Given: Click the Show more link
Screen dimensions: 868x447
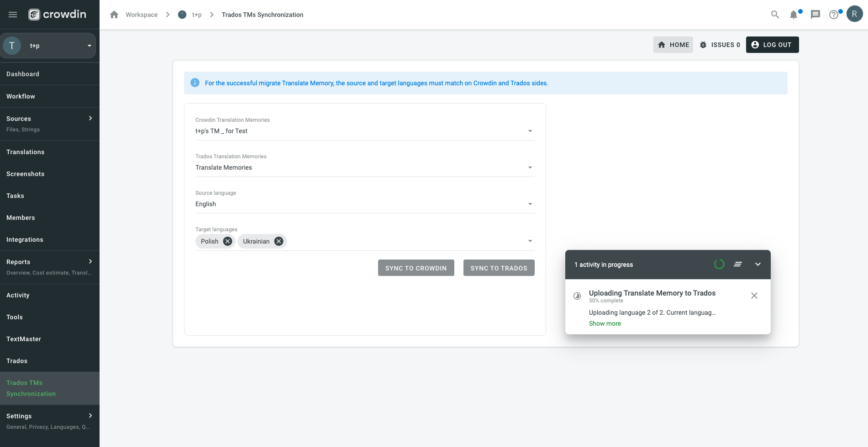Looking at the screenshot, I should 605,323.
